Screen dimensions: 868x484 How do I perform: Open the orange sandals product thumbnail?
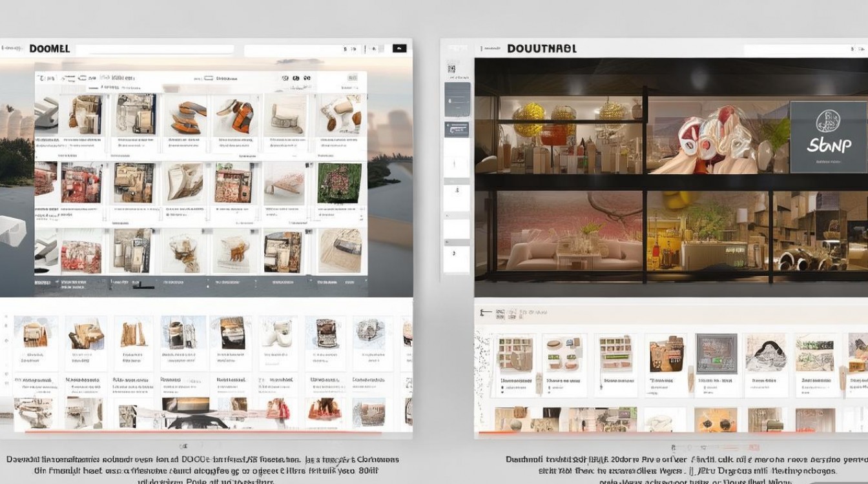(187, 116)
